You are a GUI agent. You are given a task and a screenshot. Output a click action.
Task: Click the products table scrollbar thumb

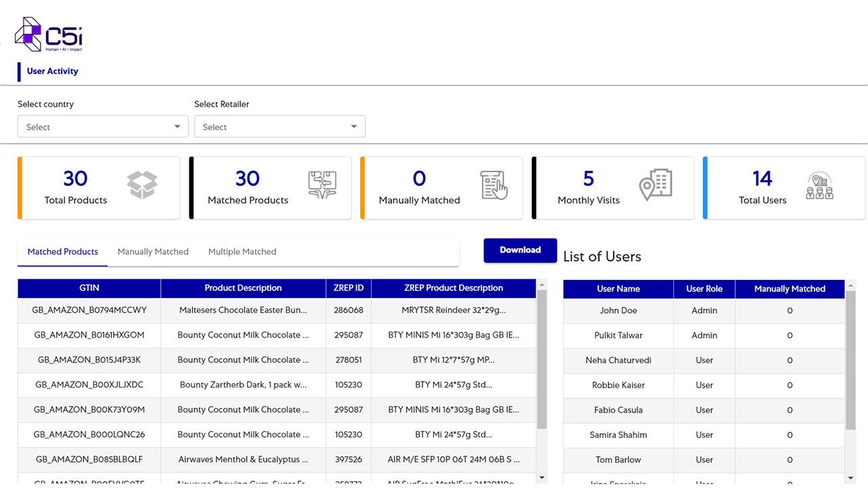pos(542,359)
